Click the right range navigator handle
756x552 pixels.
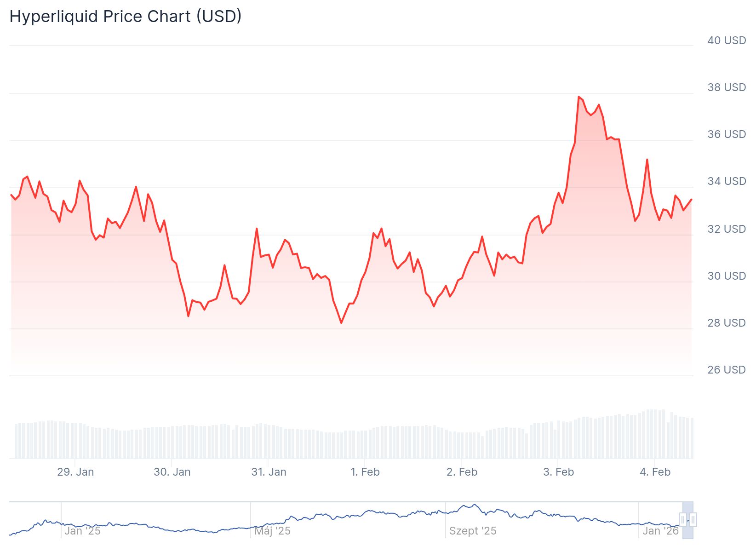pyautogui.click(x=693, y=520)
